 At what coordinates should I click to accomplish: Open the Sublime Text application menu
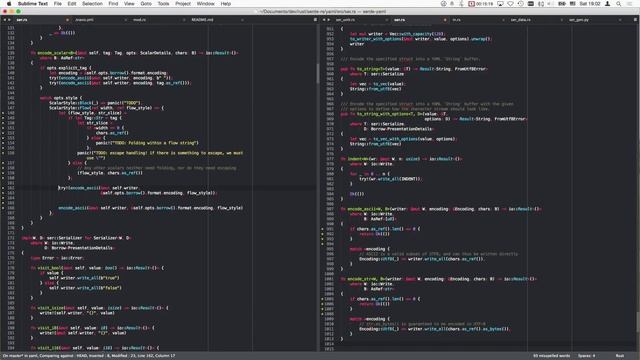33,4
